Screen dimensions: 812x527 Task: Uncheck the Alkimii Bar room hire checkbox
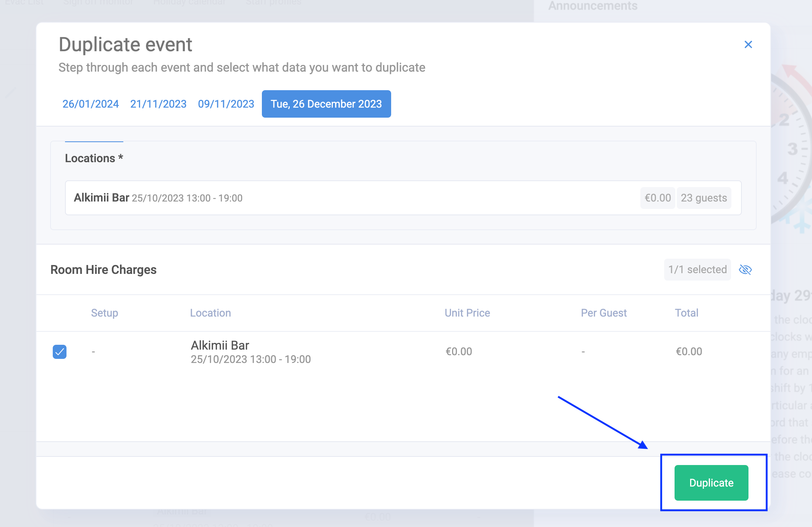click(x=59, y=351)
